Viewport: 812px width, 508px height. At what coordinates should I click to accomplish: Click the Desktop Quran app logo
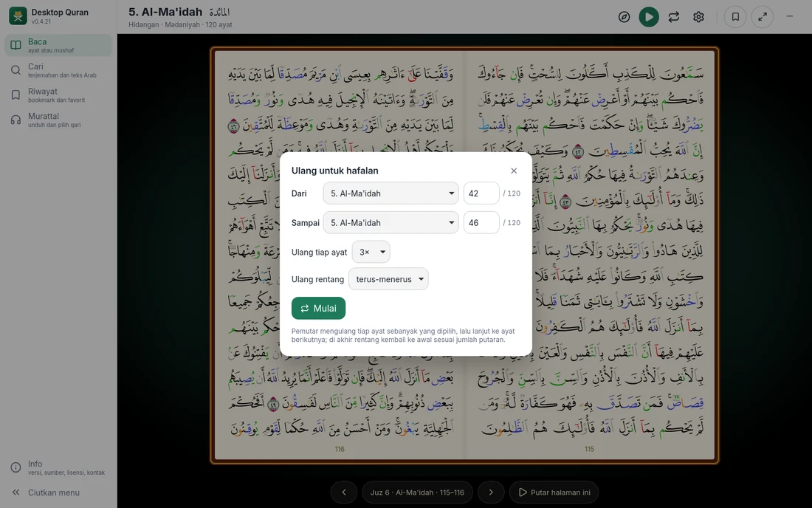[18, 16]
